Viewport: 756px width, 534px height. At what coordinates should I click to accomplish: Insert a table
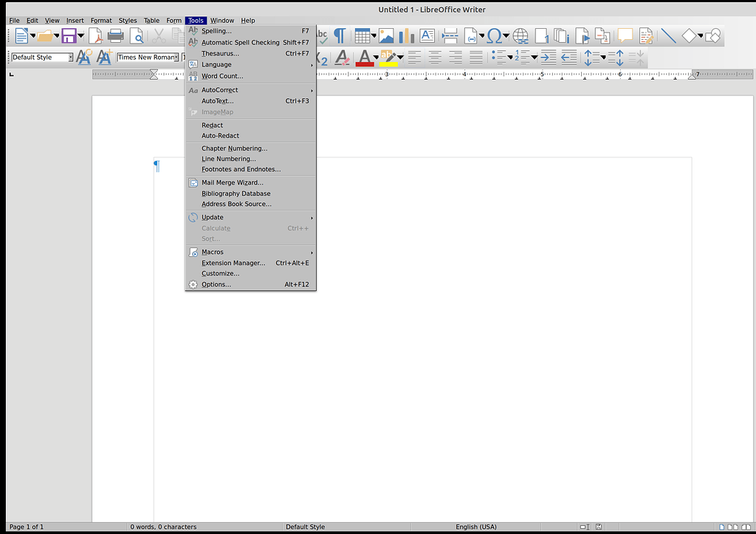(361, 35)
